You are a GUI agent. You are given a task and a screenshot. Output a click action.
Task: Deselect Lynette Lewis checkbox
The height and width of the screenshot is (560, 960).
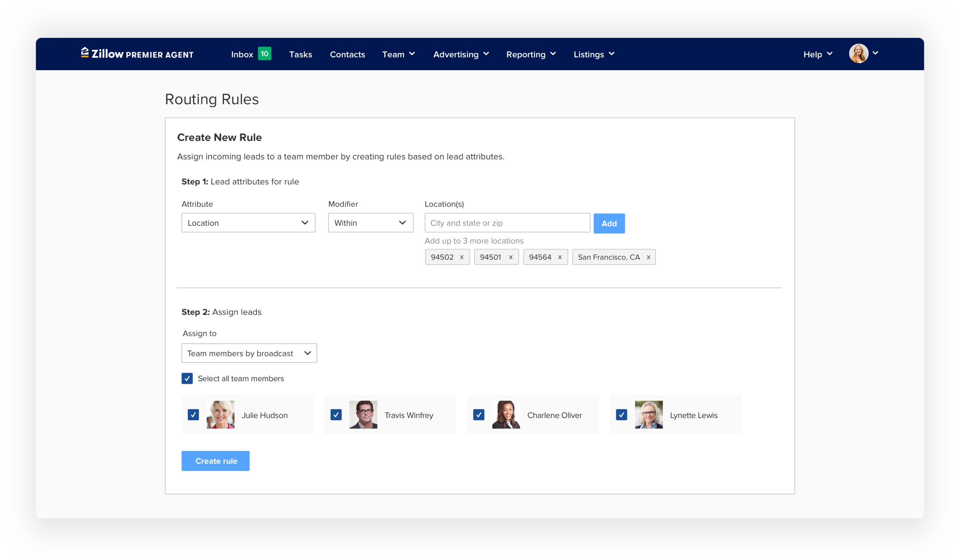621,415
